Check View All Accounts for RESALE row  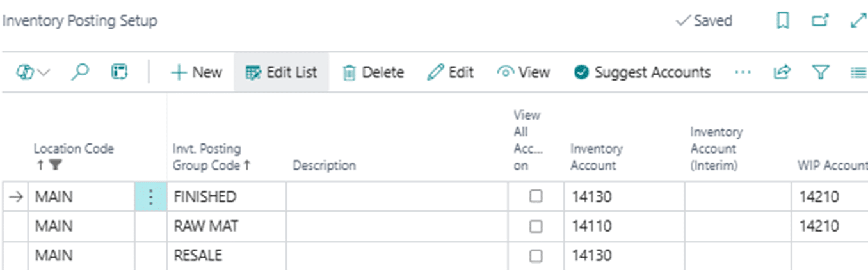pos(536,256)
